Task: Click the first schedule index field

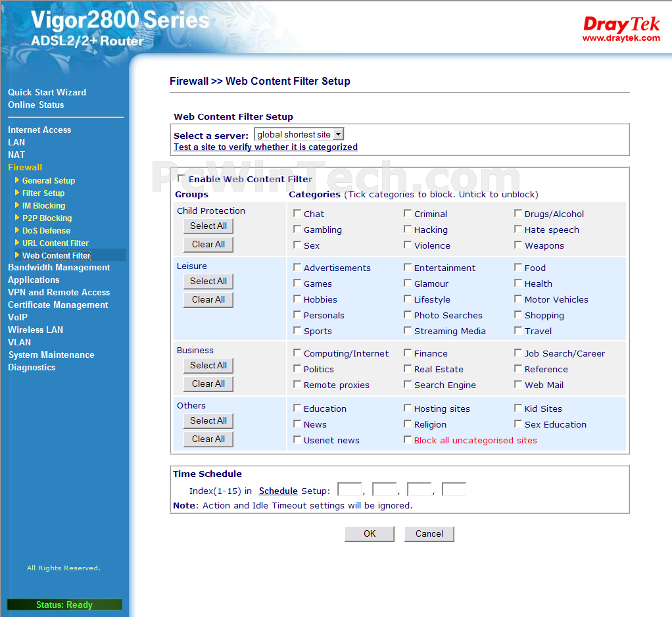Action: (350, 489)
